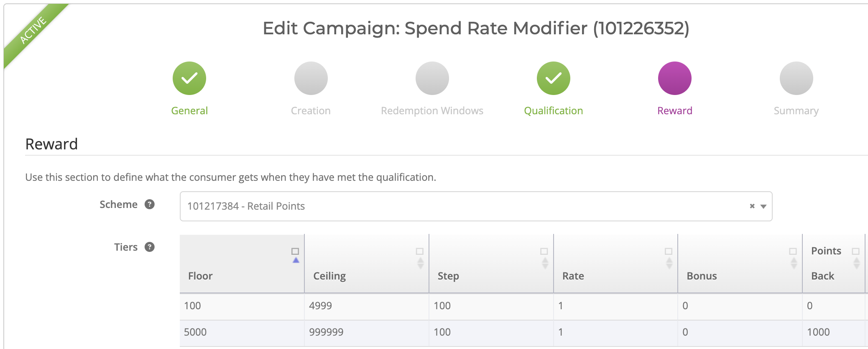The height and width of the screenshot is (349, 868).
Task: Go to the Summary step label
Action: [796, 110]
